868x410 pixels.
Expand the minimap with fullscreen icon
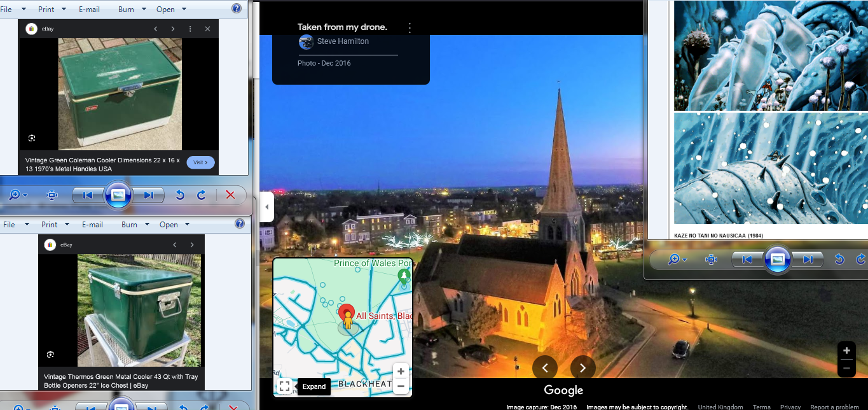click(x=284, y=386)
